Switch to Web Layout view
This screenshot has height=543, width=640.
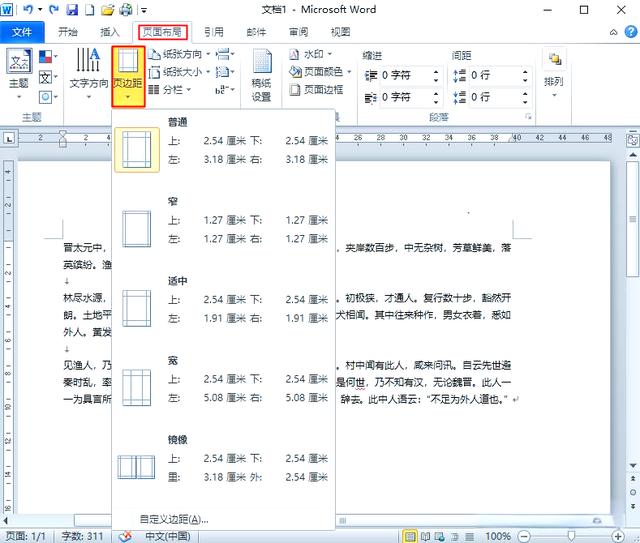click(x=440, y=536)
